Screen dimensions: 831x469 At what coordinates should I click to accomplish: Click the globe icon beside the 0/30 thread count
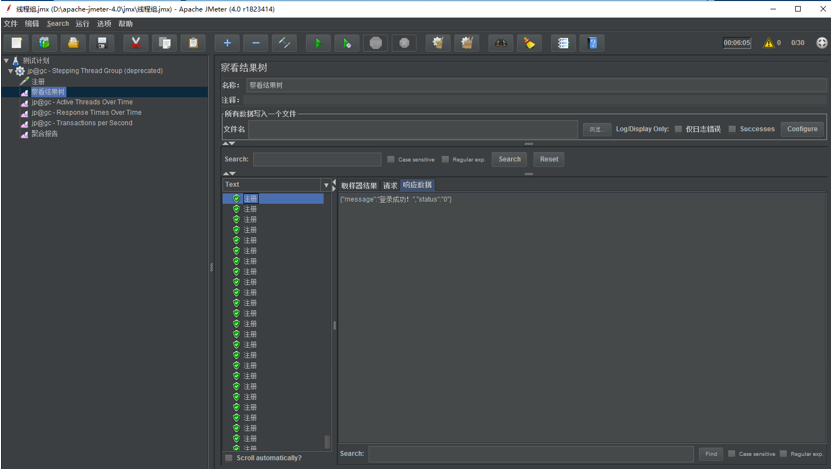pyautogui.click(x=821, y=43)
